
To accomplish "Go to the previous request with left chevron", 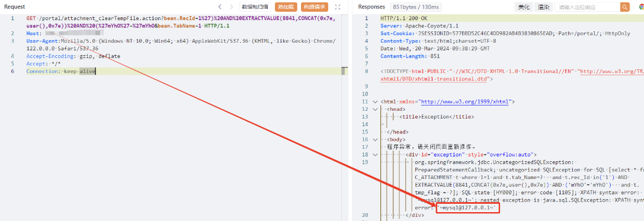I will [x=220, y=7].
